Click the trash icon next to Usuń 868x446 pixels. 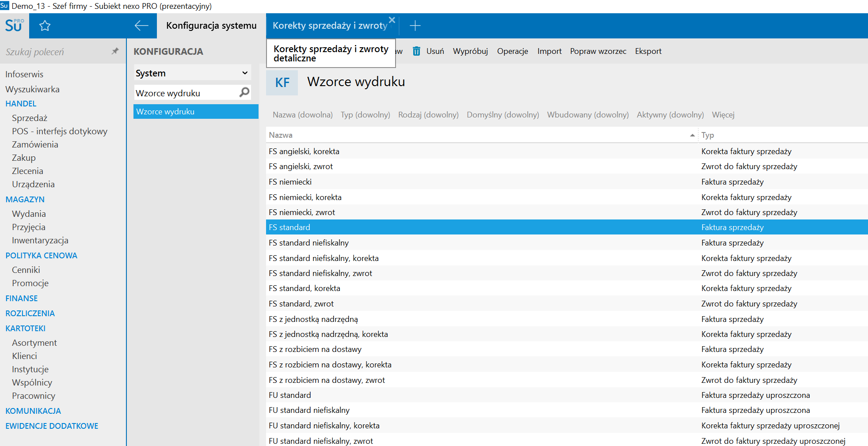point(416,51)
